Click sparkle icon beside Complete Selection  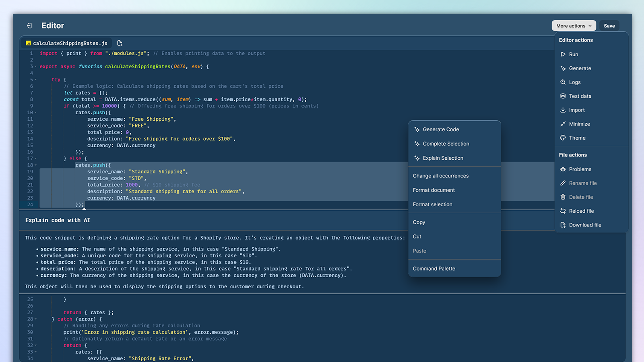pos(417,144)
